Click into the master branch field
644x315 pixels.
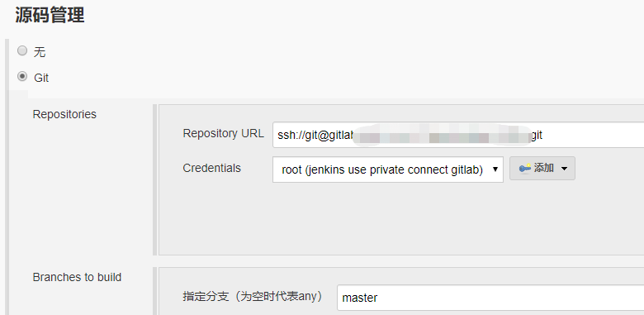point(490,298)
